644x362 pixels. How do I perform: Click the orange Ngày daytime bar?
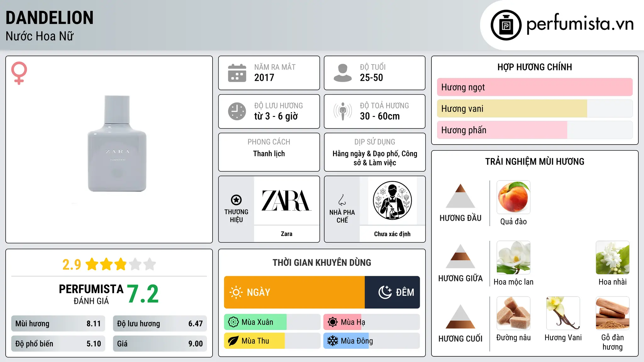pos(294,292)
